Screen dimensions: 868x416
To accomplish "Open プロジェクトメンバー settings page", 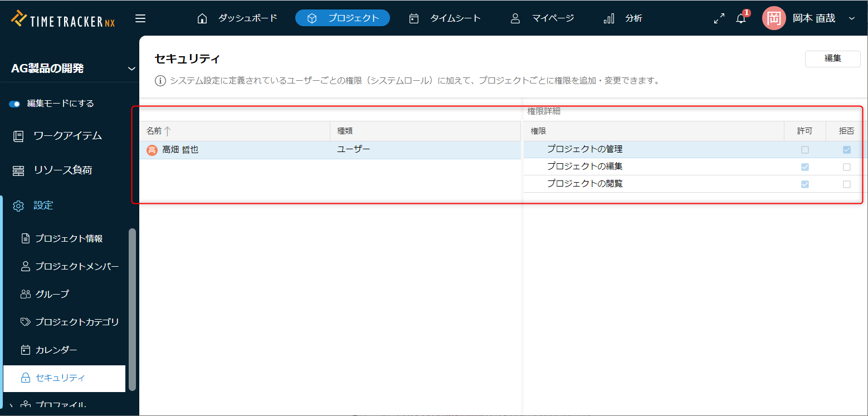I will point(77,266).
